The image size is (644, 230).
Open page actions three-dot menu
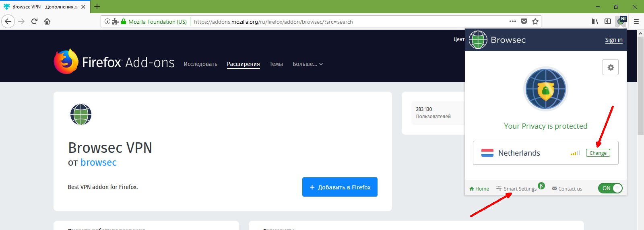512,21
